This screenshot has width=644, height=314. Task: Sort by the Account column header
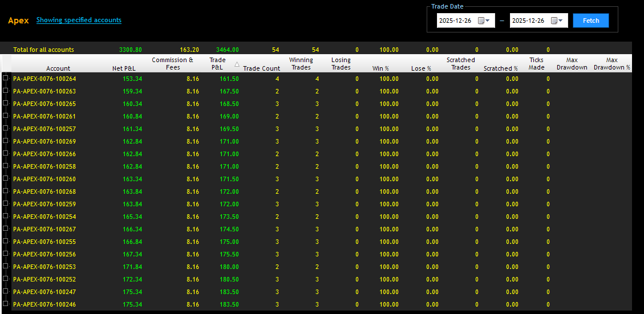click(x=58, y=68)
